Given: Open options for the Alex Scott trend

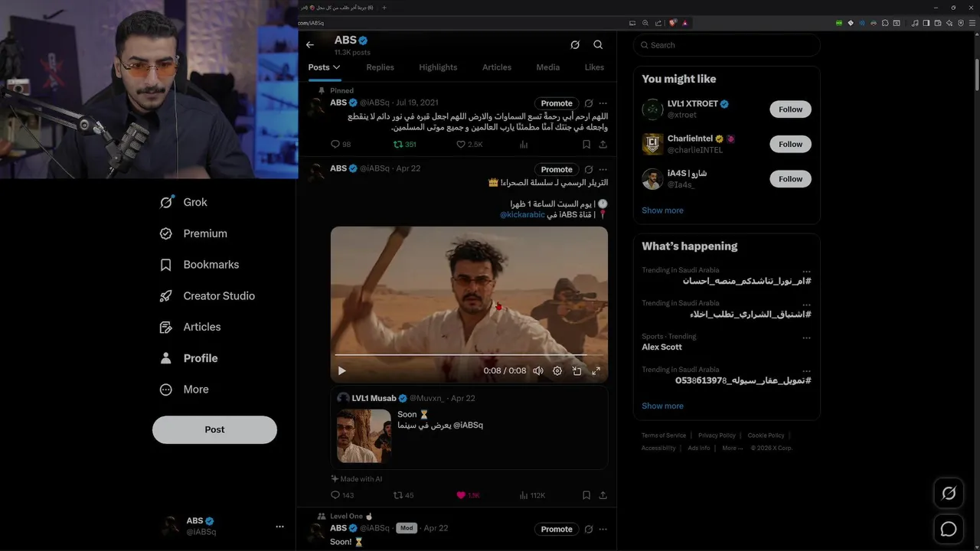Looking at the screenshot, I should 806,337.
